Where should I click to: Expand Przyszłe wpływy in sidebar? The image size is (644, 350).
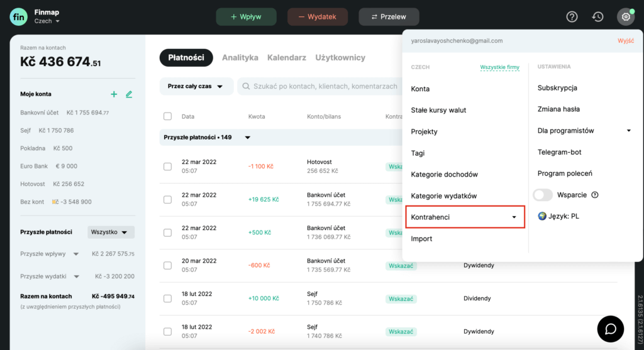point(76,254)
